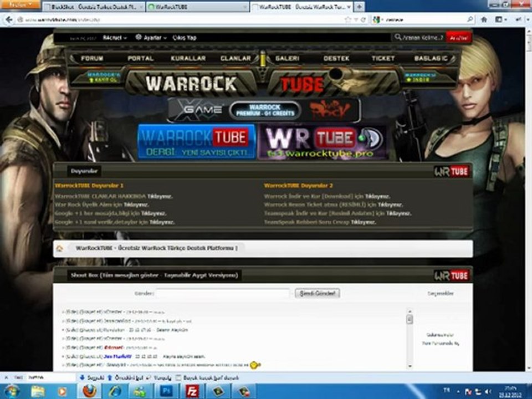The width and height of the screenshot is (532, 399).
Task: Open the FORUM navigation item
Action: tap(92, 58)
